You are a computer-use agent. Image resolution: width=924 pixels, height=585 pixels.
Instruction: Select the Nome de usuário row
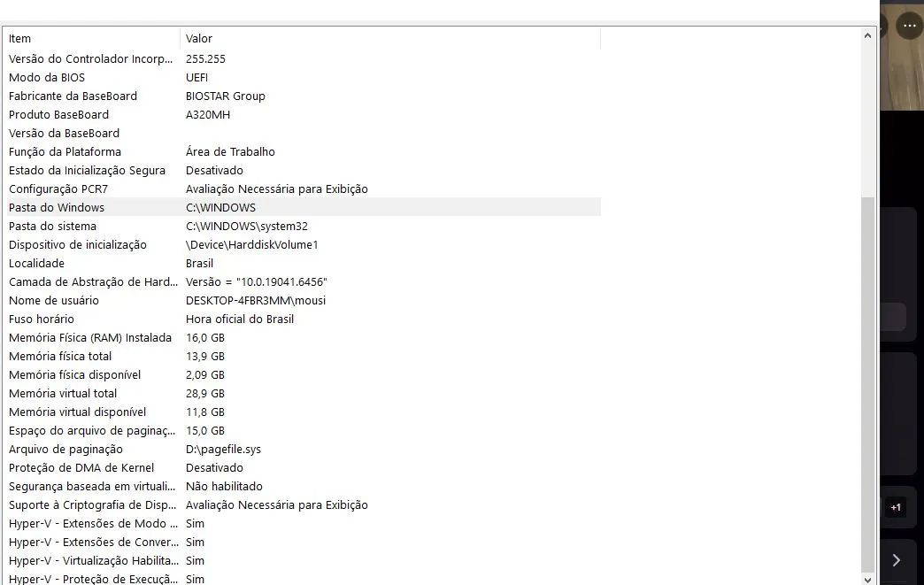point(303,300)
